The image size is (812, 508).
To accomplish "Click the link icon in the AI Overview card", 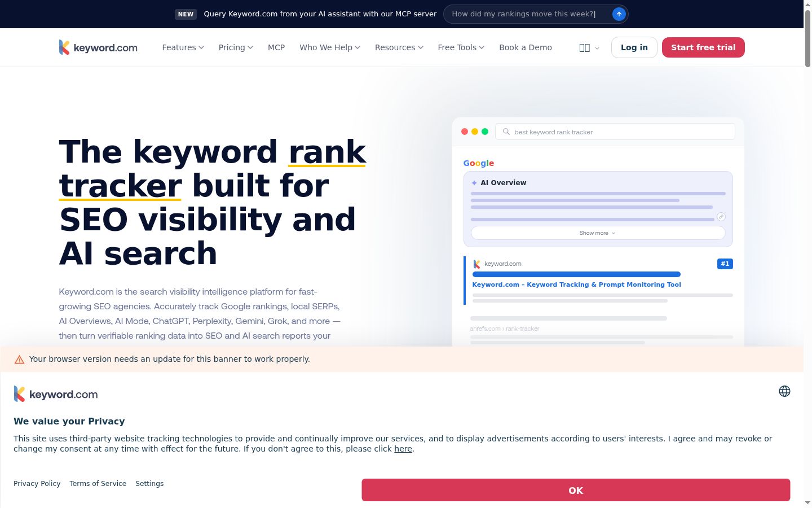I will point(721,217).
